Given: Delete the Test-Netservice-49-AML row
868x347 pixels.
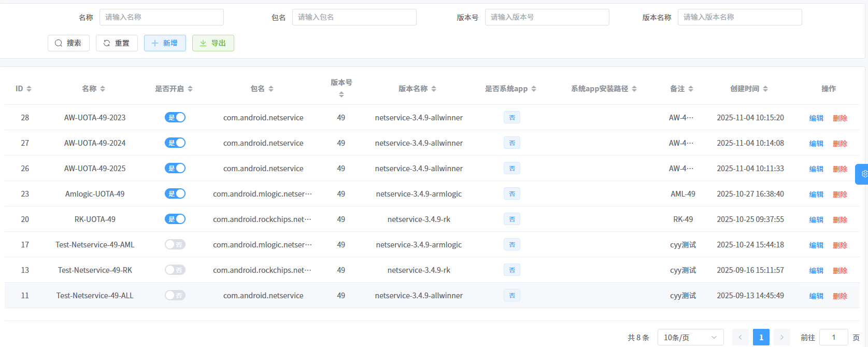Looking at the screenshot, I should tap(840, 245).
